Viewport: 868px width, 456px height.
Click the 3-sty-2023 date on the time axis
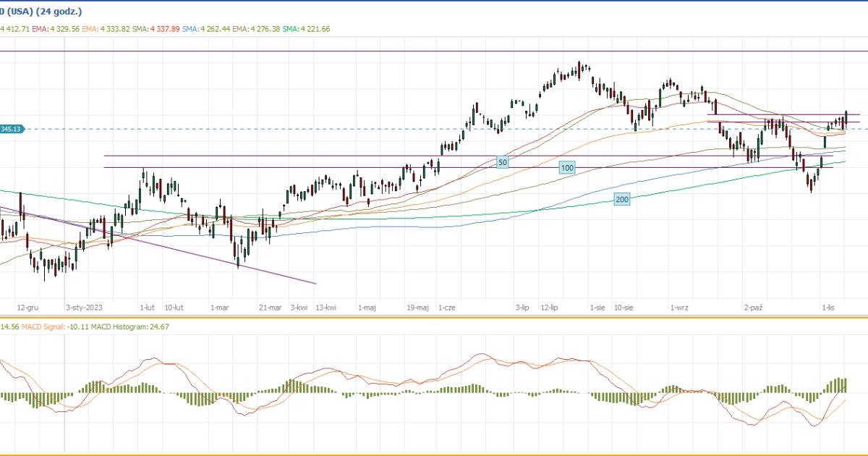click(85, 308)
